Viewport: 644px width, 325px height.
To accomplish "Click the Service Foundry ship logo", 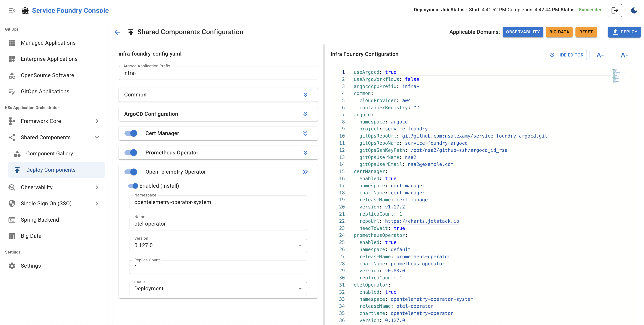I will coord(25,11).
